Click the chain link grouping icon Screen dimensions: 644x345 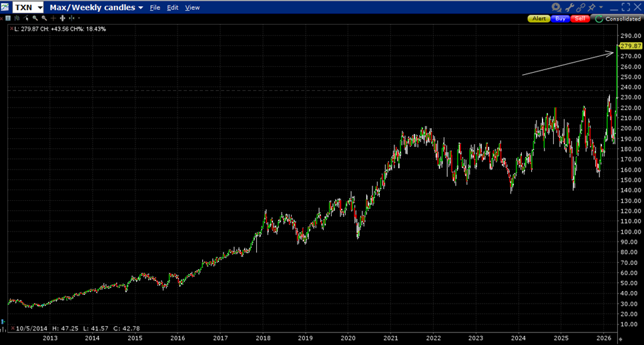coord(581,7)
